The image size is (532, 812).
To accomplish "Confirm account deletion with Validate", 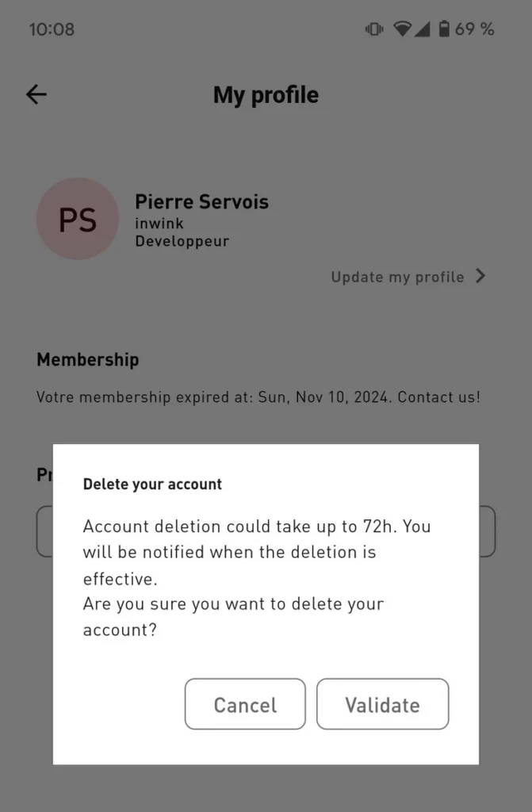I will 382,704.
